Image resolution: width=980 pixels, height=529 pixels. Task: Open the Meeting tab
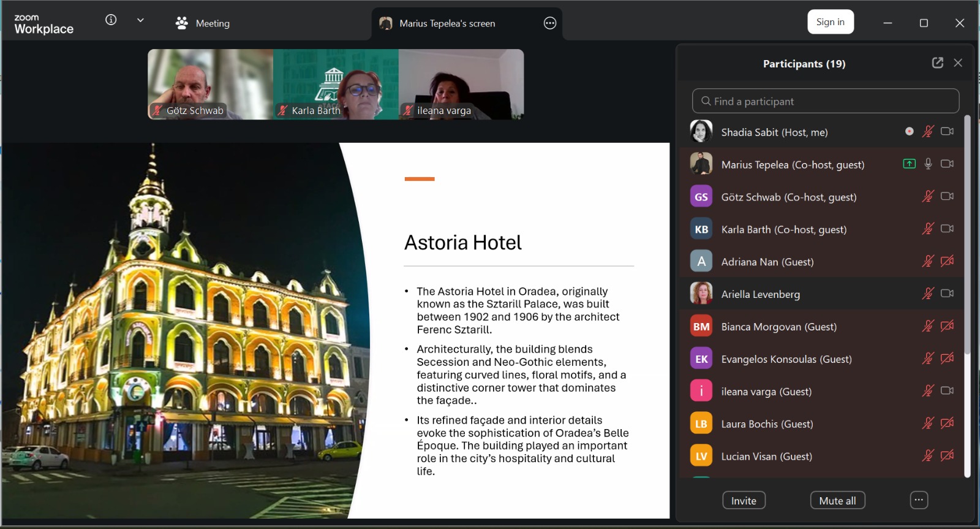click(x=203, y=23)
